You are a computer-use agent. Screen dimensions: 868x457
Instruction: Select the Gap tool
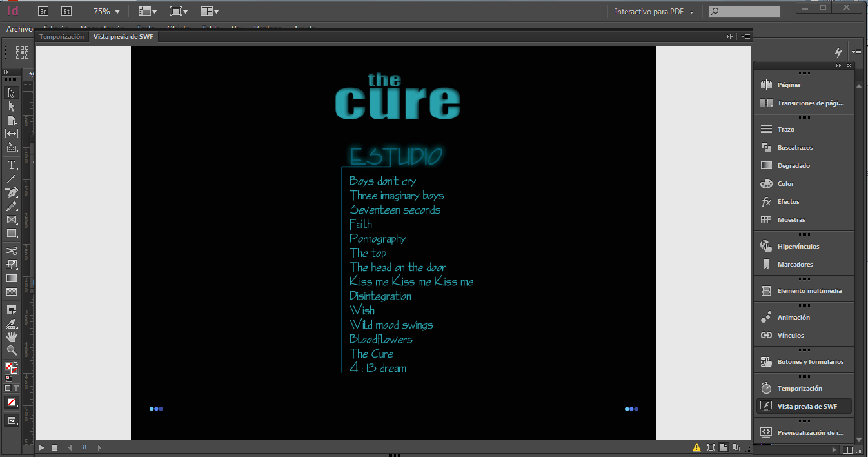(x=12, y=134)
